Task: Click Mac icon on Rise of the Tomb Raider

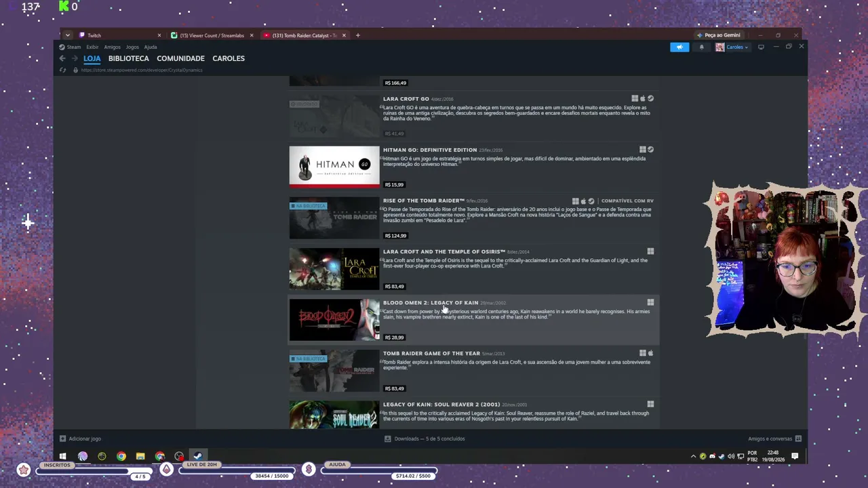Action: click(583, 201)
